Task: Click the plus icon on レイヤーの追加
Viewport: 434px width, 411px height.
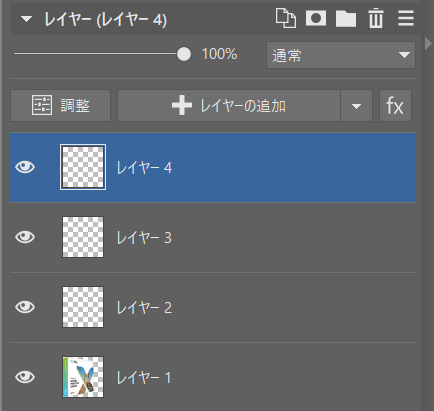Action: 182,105
